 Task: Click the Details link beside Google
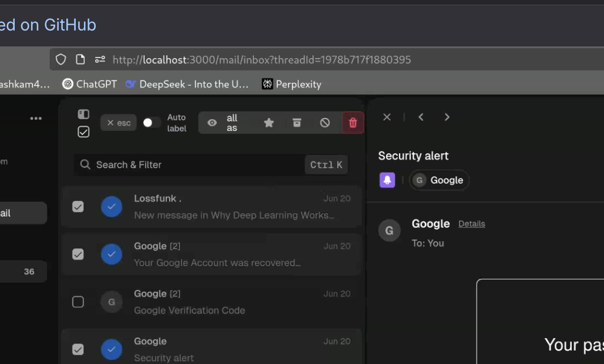point(471,224)
